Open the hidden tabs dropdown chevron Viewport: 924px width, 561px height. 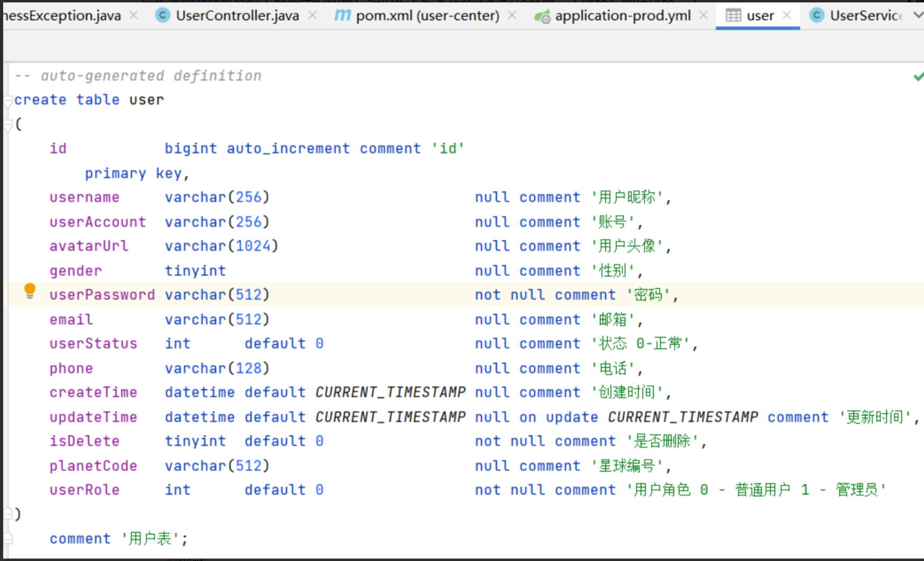click(918, 16)
